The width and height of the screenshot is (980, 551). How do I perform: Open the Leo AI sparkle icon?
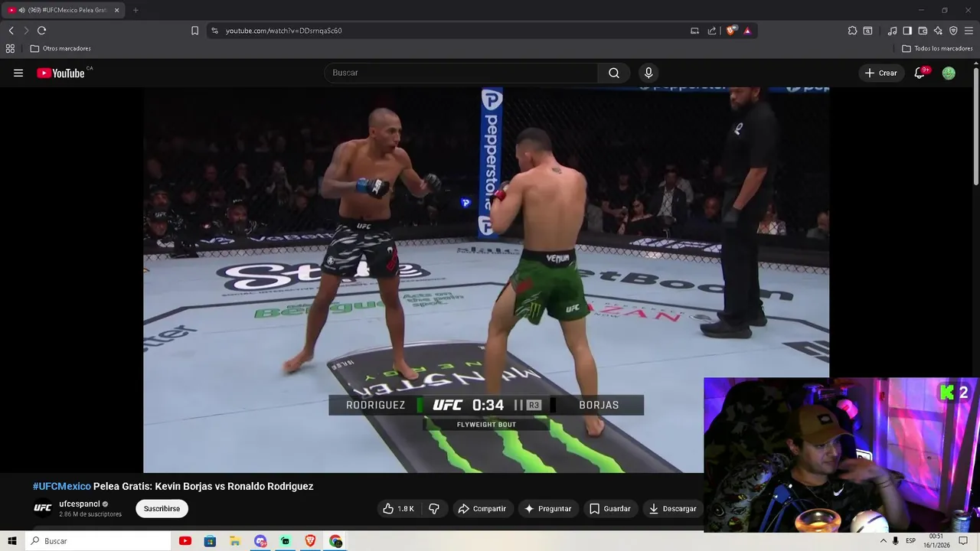938,31
